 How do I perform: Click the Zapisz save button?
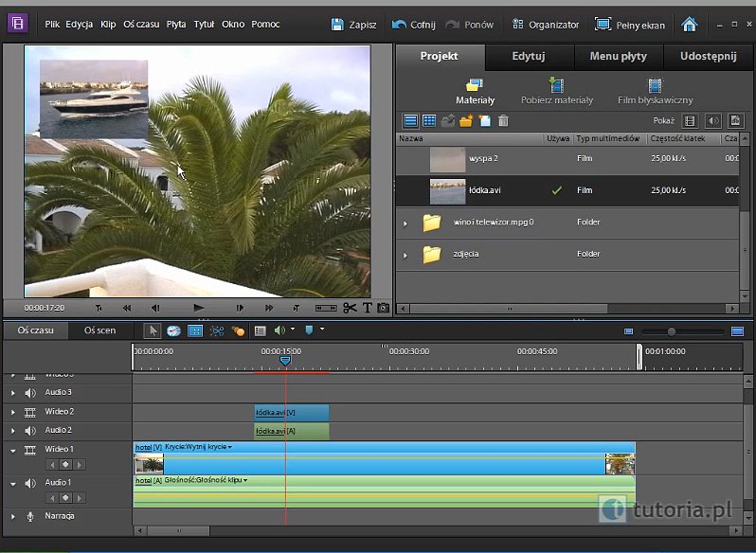[x=354, y=25]
